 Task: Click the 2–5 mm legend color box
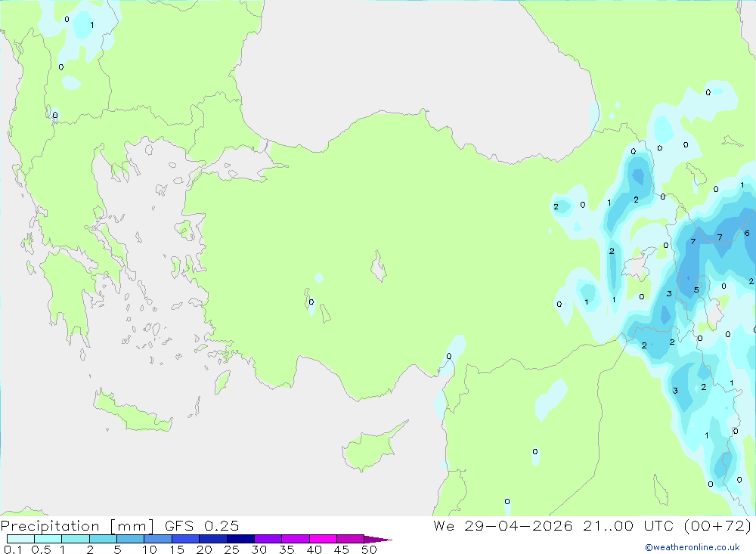point(103,539)
